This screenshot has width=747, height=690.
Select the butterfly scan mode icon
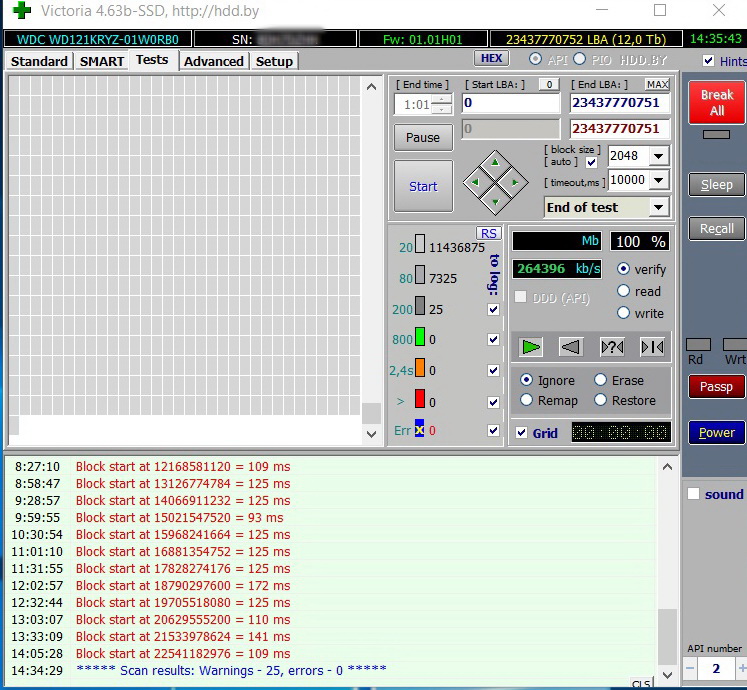pyautogui.click(x=652, y=347)
